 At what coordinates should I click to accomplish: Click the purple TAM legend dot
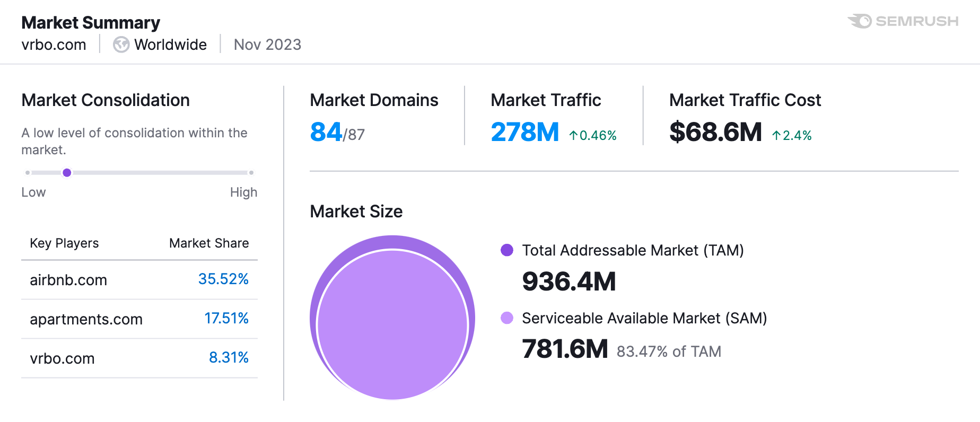[x=506, y=250]
